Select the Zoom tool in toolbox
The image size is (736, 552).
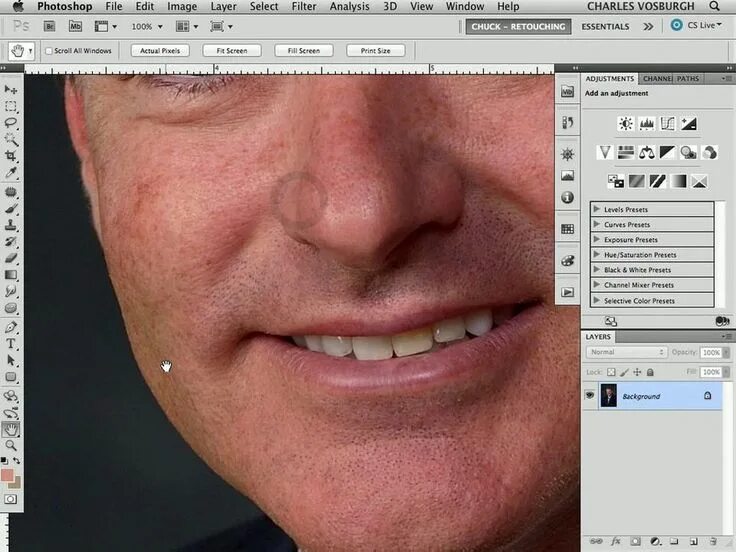tap(11, 445)
